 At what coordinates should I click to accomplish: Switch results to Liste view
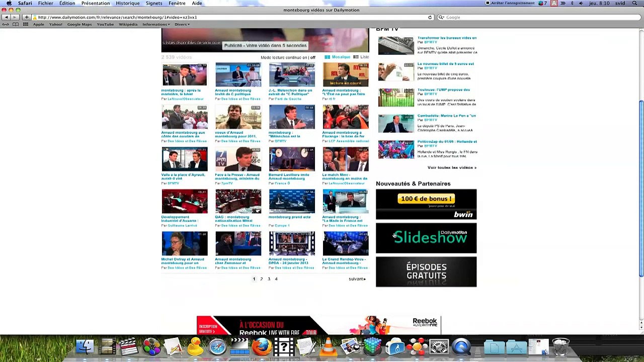361,57
